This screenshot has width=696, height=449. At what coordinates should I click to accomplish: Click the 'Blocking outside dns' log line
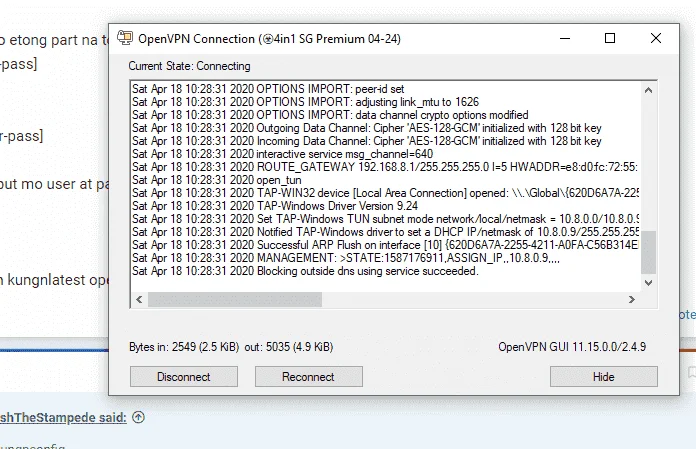(x=305, y=271)
